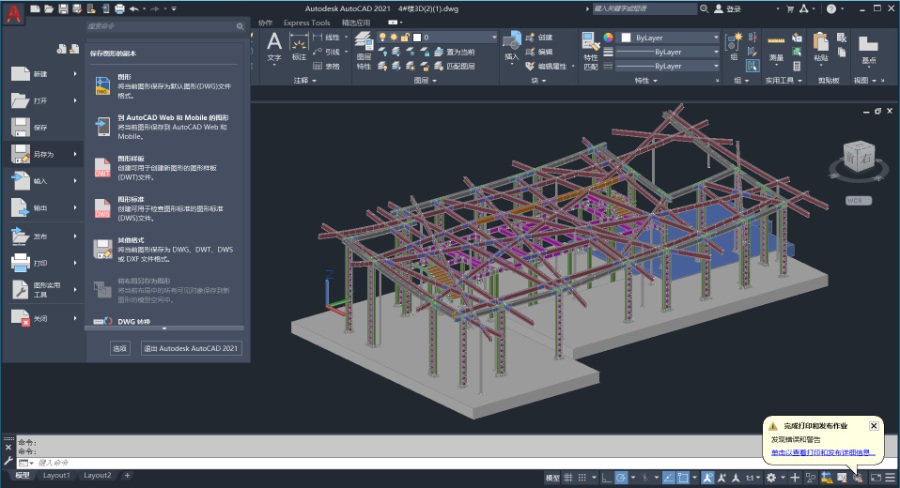Toggle 2D object snap in status bar

pyautogui.click(x=683, y=478)
